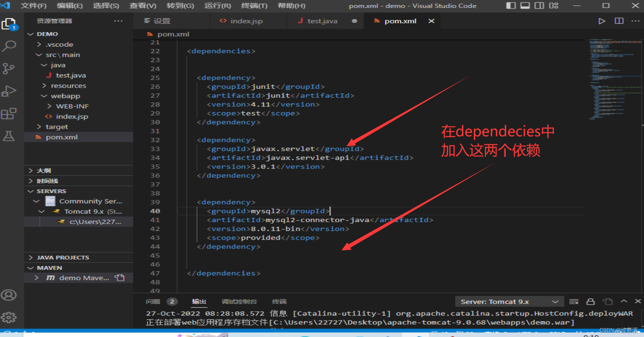Select c:\Users\227... deployment entry
The height and width of the screenshot is (337, 644).
78,222
